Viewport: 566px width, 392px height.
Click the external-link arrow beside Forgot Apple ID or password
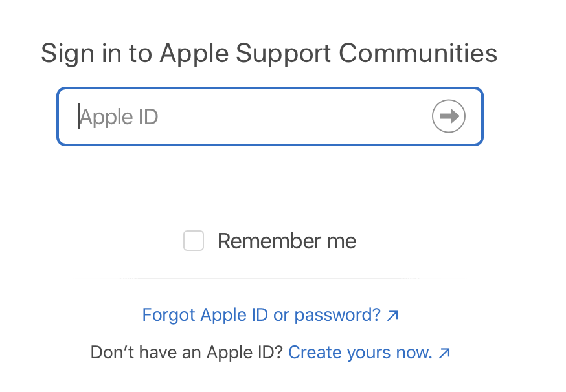tap(392, 316)
